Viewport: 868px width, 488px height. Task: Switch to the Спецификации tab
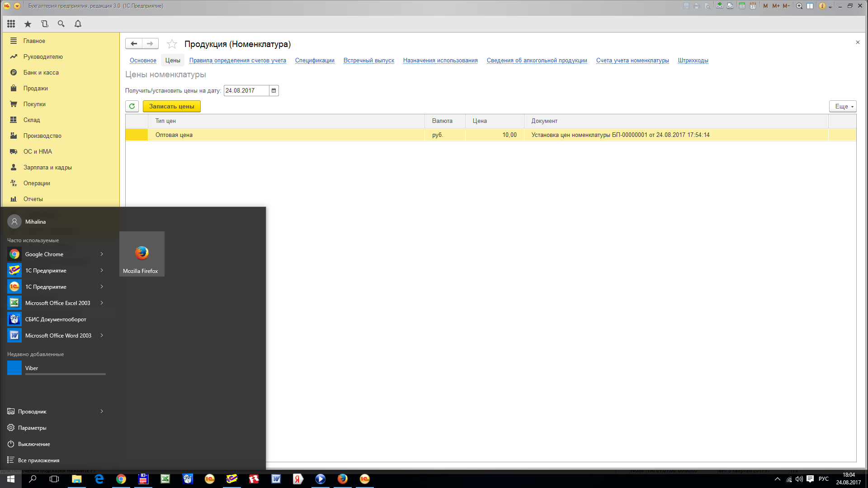315,61
